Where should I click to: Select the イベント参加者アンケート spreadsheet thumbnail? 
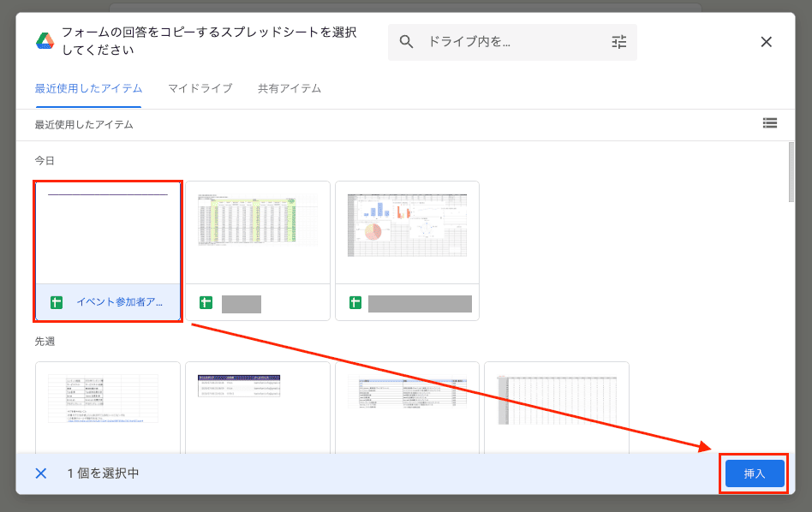coord(108,233)
